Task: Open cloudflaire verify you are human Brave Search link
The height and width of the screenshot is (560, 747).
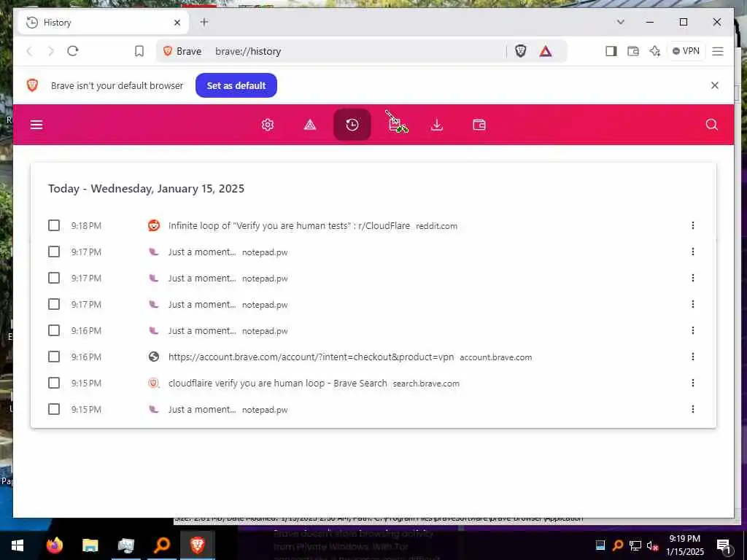Action: tap(278, 383)
